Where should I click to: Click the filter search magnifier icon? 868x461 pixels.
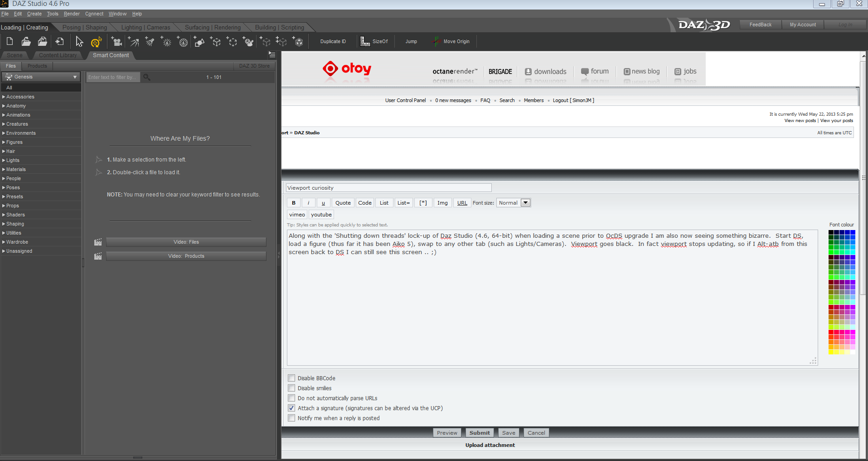tap(146, 77)
